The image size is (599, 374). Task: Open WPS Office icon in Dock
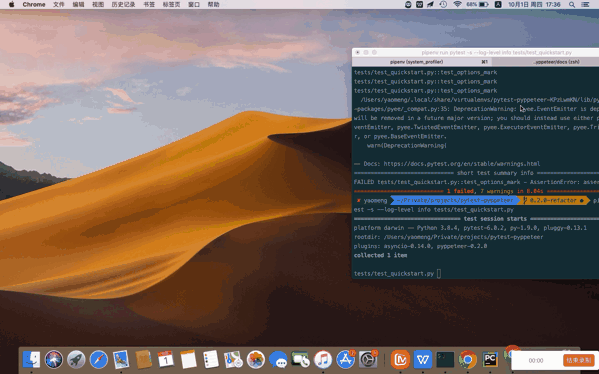click(423, 359)
